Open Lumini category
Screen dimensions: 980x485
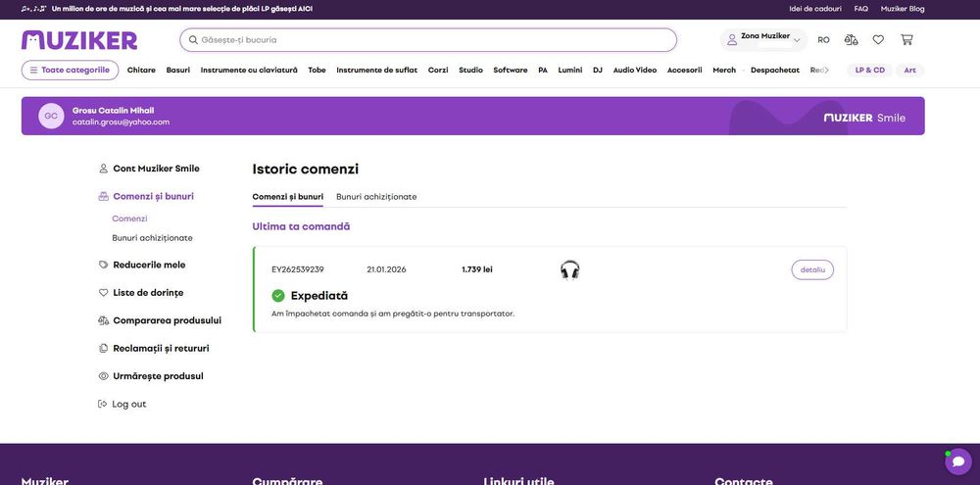[x=570, y=70]
